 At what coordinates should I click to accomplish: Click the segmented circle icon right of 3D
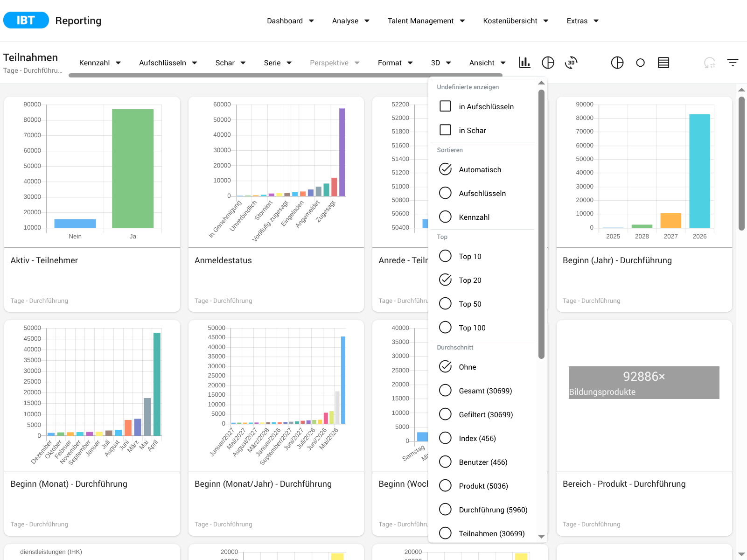[617, 63]
